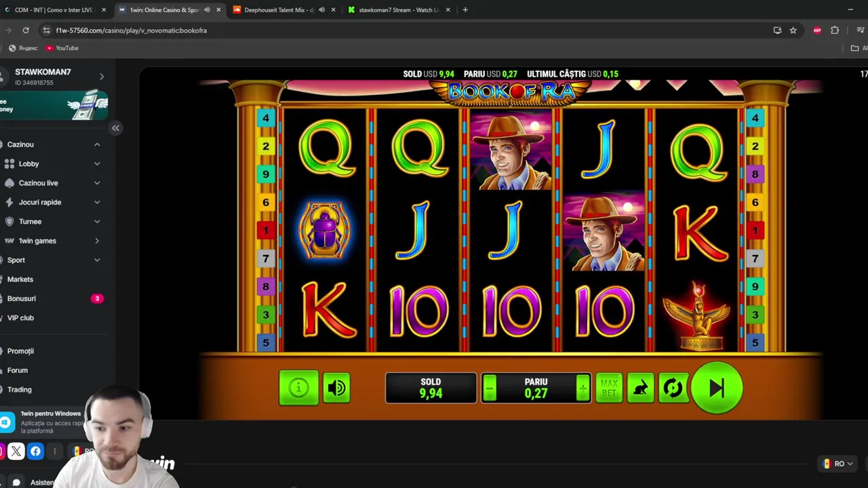Open Promoții in sidebar

click(x=20, y=351)
